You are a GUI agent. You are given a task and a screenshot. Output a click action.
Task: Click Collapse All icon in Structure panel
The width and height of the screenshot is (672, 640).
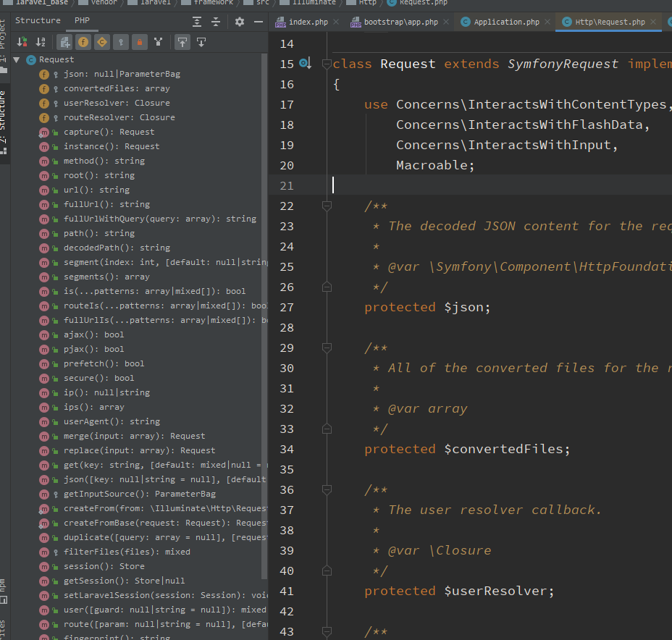pyautogui.click(x=215, y=22)
